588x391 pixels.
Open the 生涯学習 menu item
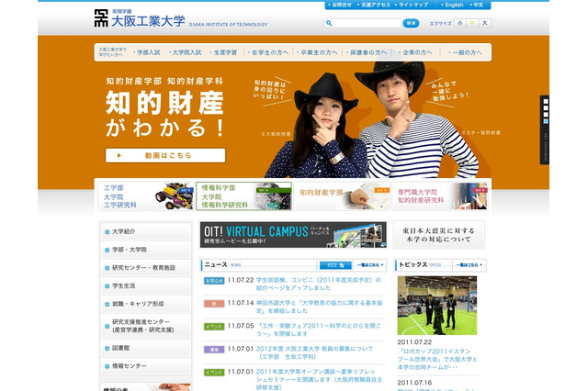point(224,52)
